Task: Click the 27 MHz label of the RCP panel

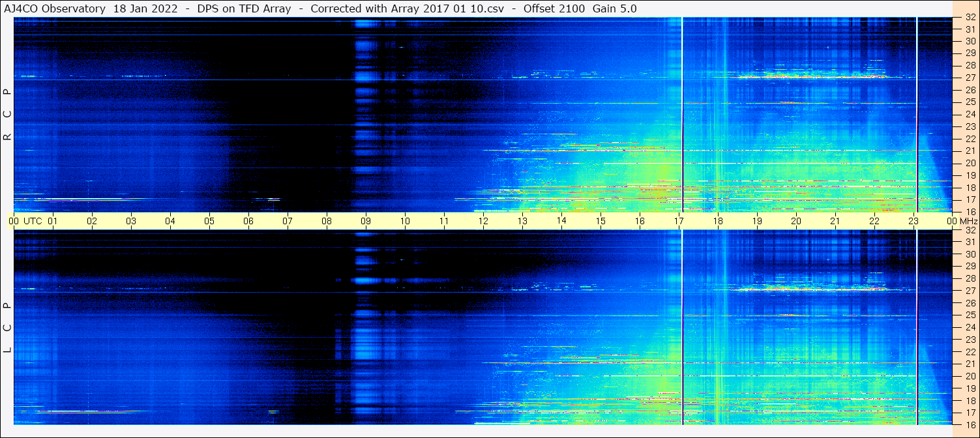Action: coord(970,78)
